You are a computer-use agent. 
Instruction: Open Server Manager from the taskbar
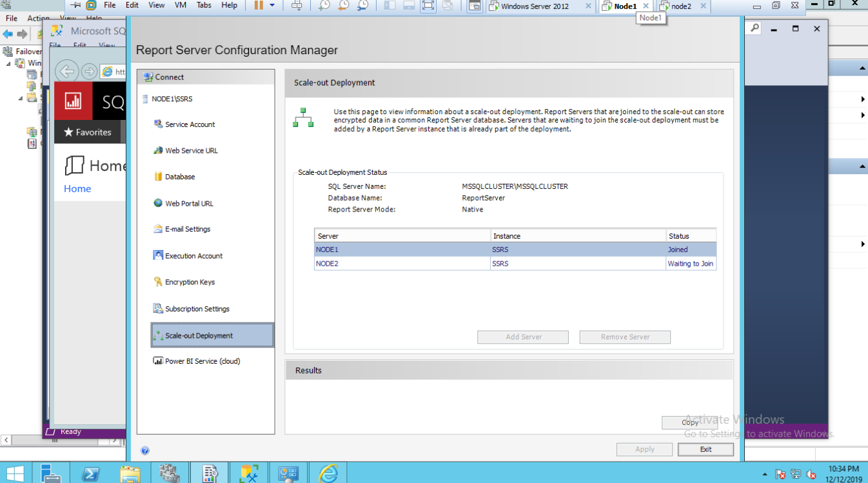click(51, 473)
